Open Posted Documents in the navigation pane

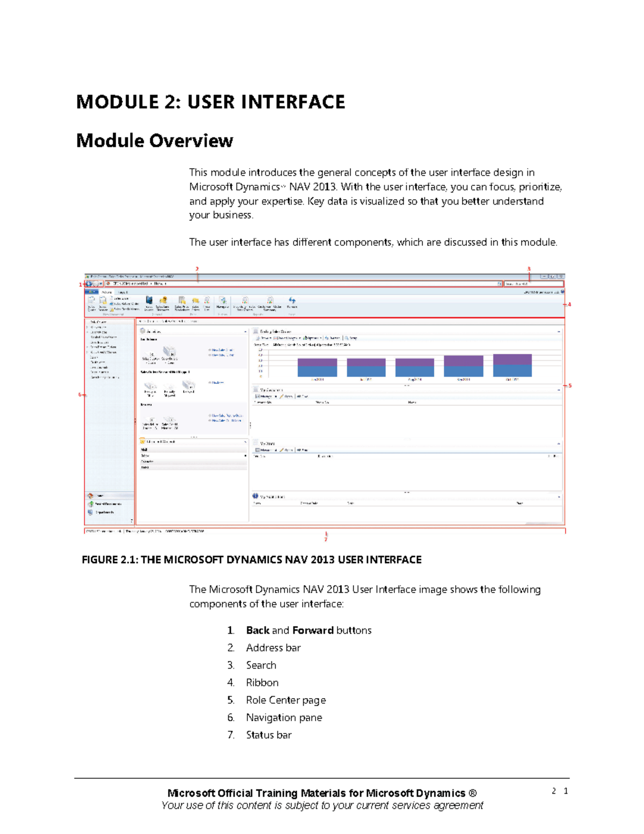tap(106, 504)
